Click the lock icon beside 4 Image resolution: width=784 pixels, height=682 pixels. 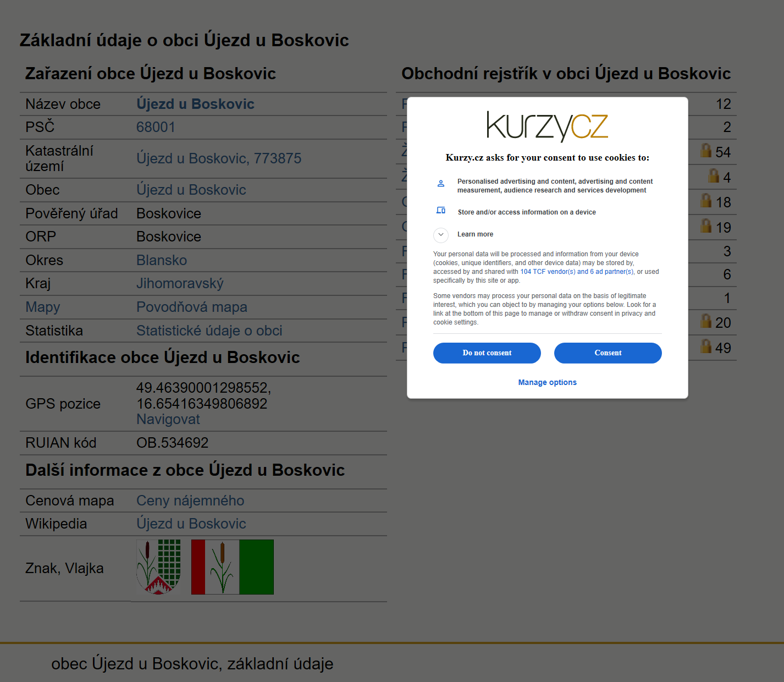(x=713, y=175)
